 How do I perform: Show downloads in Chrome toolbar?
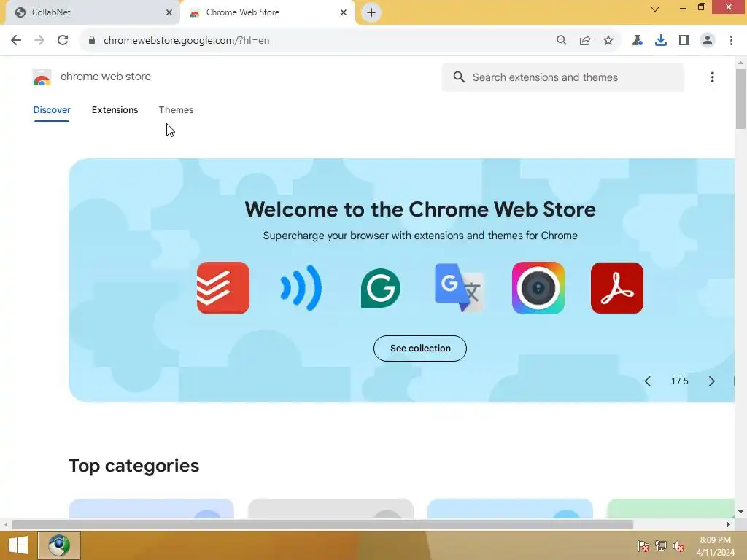click(660, 41)
